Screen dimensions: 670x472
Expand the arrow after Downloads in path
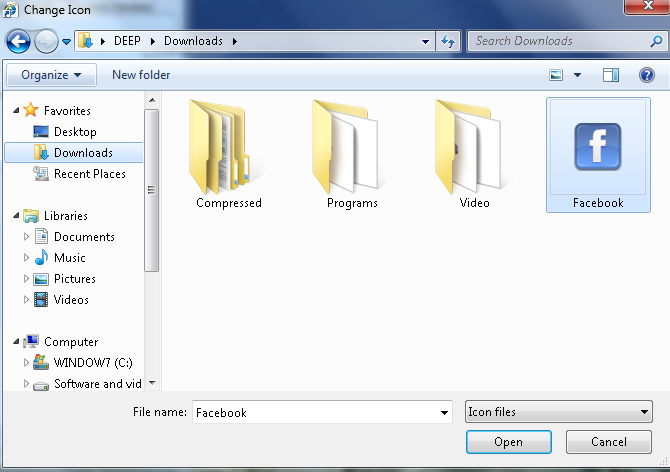[235, 41]
